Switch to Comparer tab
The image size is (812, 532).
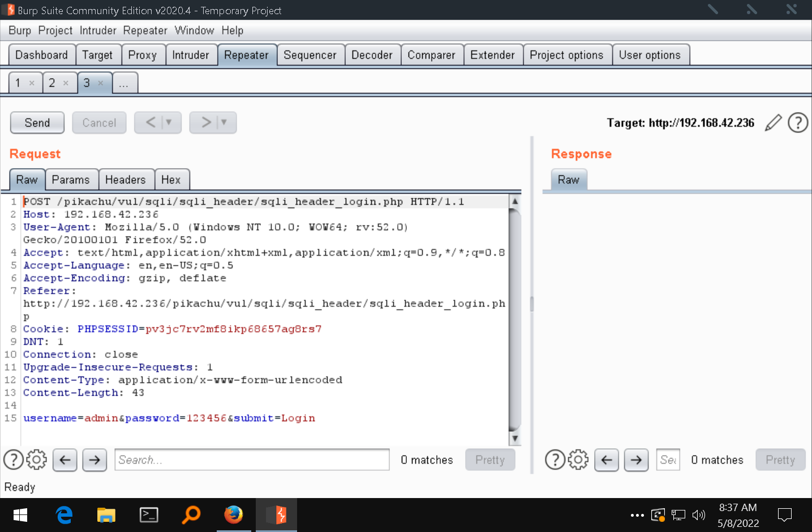[432, 55]
